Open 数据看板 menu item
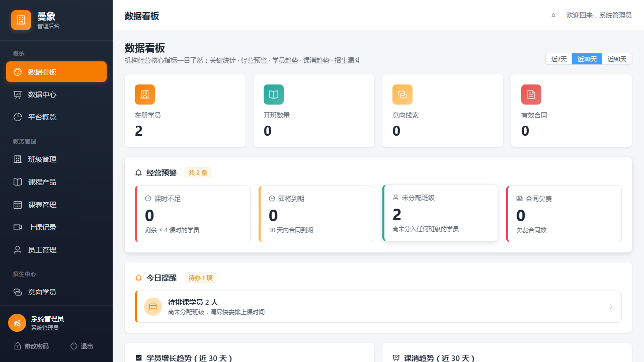 click(56, 72)
